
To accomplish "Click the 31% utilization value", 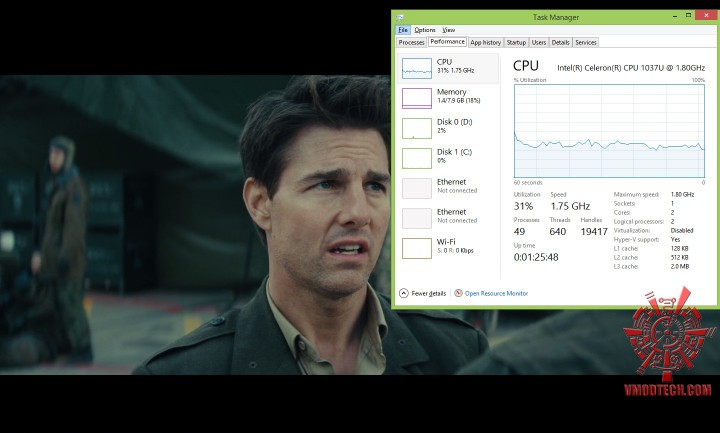I will pyautogui.click(x=523, y=206).
